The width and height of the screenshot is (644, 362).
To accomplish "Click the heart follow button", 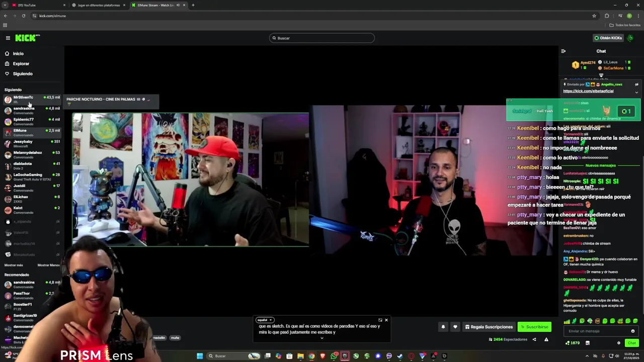I will pos(455,327).
